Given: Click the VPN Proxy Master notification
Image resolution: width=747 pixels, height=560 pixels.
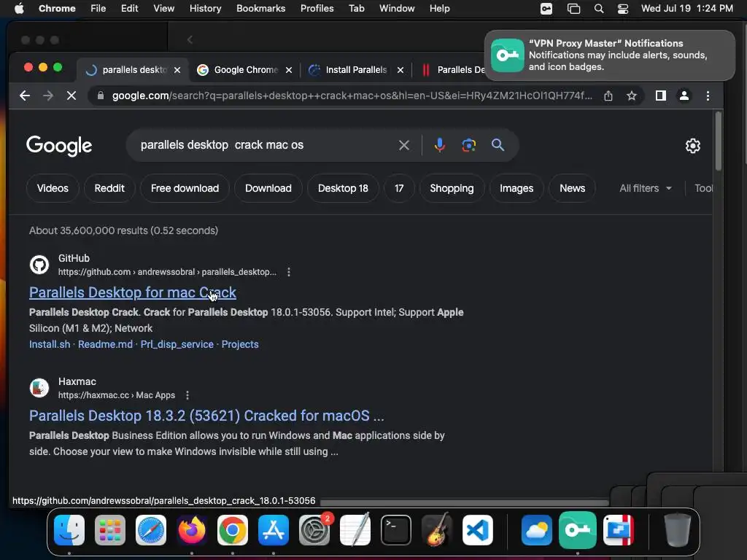Looking at the screenshot, I should point(610,55).
